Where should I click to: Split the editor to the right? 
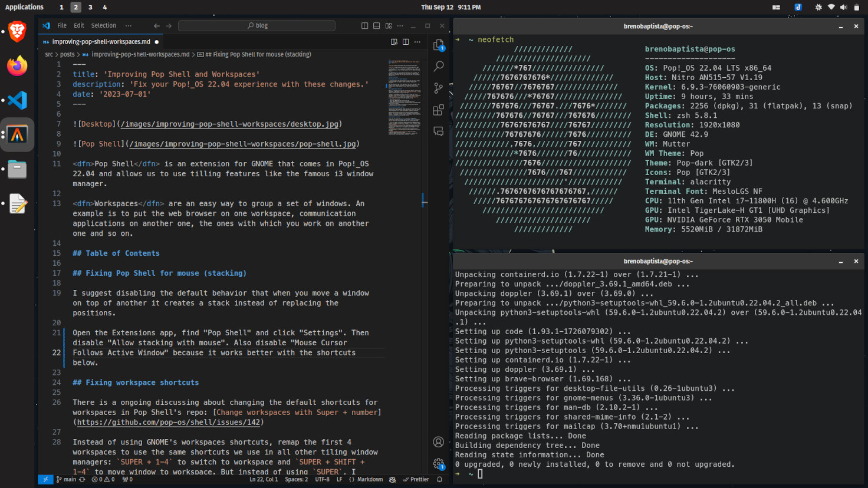(x=406, y=42)
